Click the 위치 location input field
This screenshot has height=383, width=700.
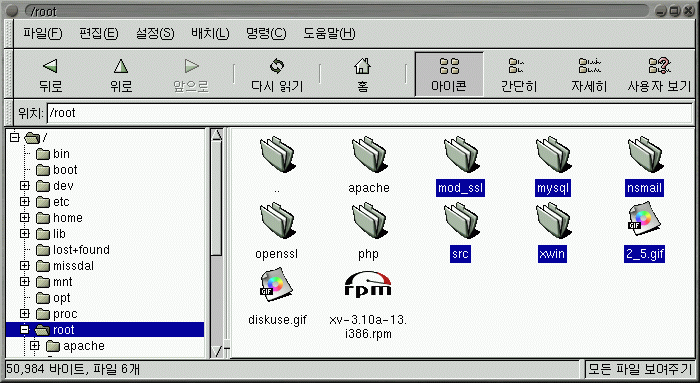370,113
